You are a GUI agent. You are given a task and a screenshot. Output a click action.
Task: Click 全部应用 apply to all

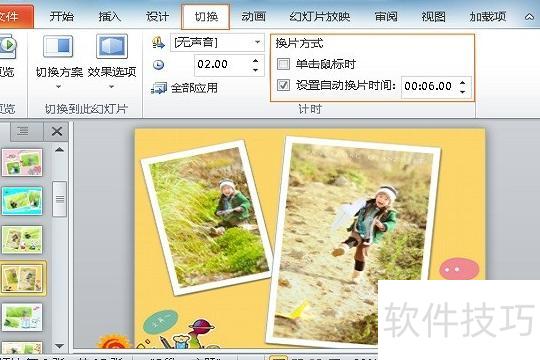point(184,88)
